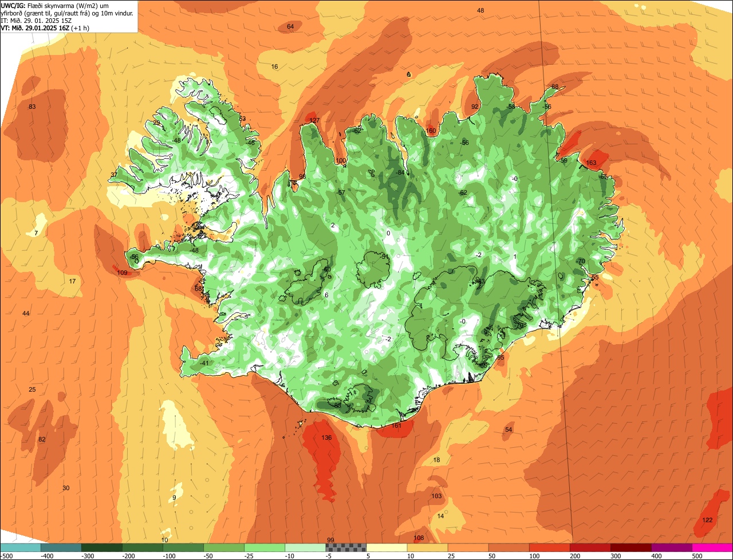Click the magenta legend swatch between 400 and 500
This screenshot has height=560, width=733.
(x=671, y=547)
